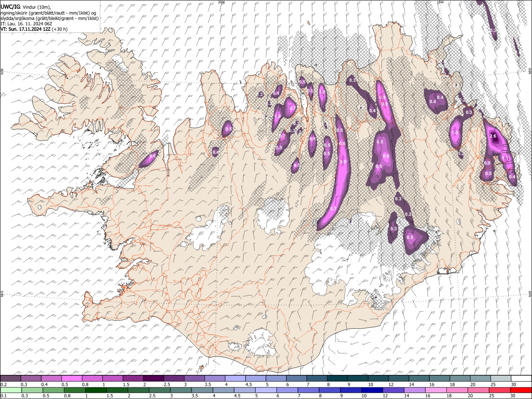The height and width of the screenshot is (399, 532).
Task: Click the 'slydda/snjókoma' description line
Action: pyautogui.click(x=49, y=18)
